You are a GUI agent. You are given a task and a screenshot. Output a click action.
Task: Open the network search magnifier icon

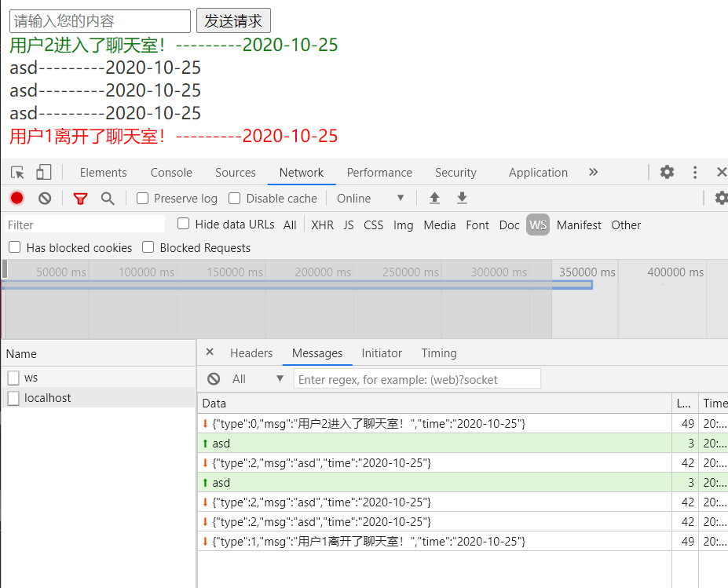coord(108,198)
